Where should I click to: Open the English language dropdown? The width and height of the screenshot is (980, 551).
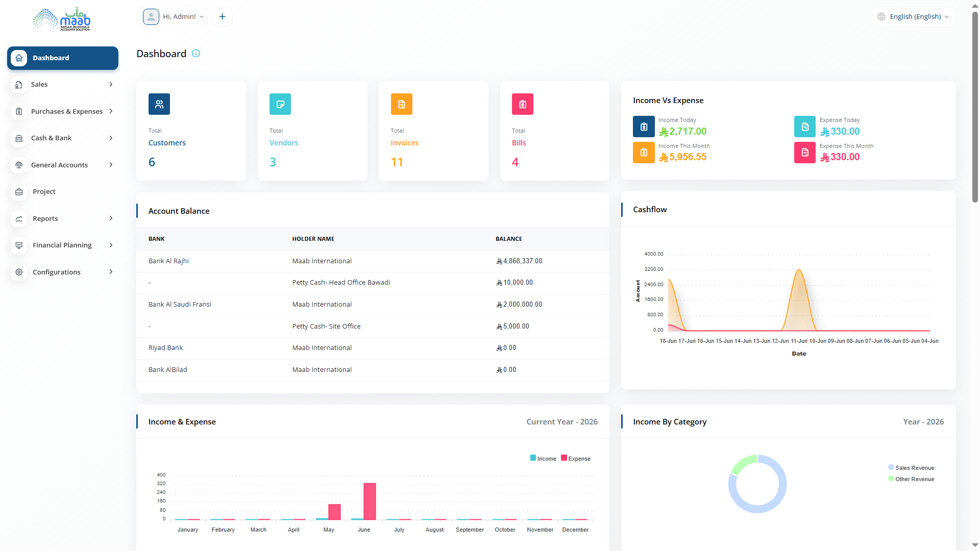coord(913,17)
